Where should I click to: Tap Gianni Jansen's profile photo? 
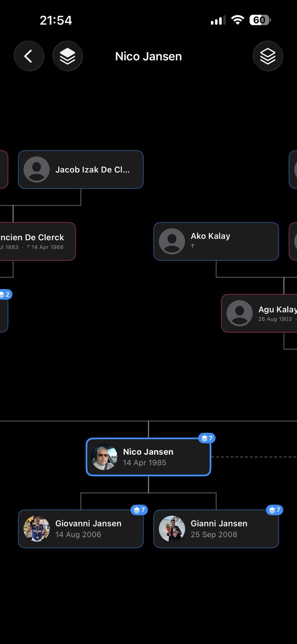pos(172,529)
